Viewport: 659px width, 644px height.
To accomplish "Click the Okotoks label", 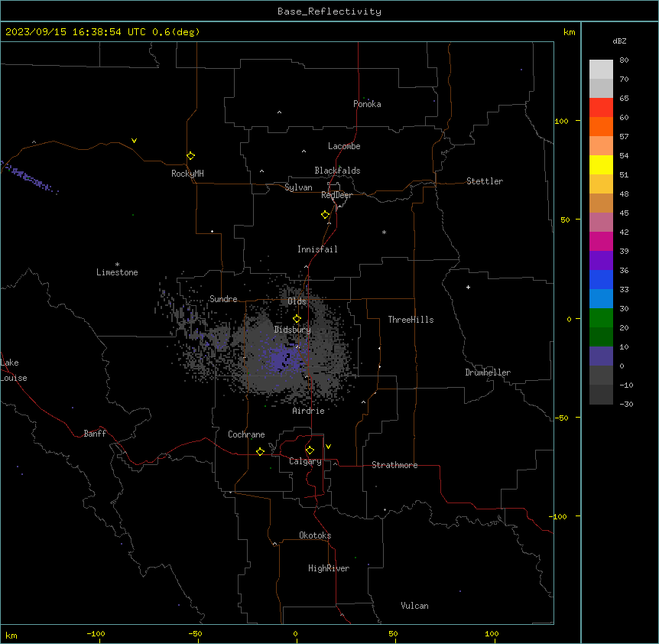I will click(x=315, y=535).
